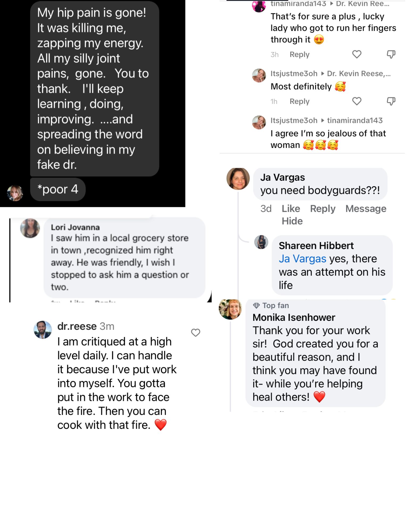Like Ja Vargas's bodyguards comment
Viewport: 411px width, 532px height.
pos(291,209)
